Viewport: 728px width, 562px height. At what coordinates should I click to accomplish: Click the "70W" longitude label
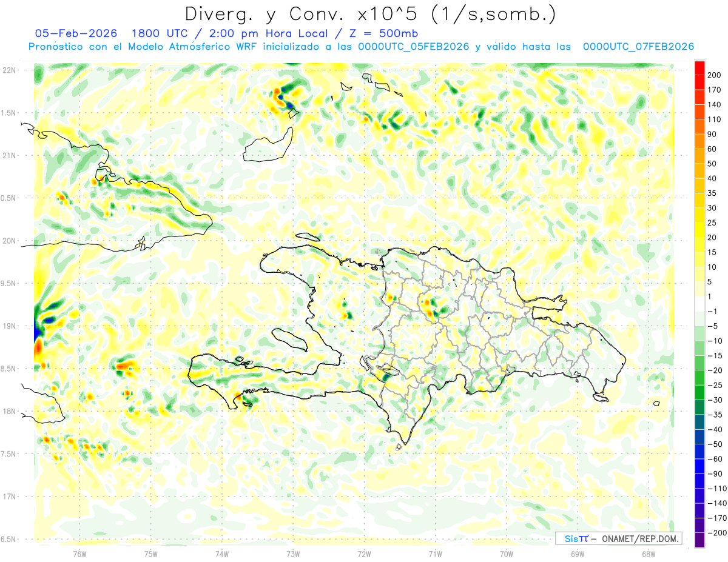(x=507, y=553)
